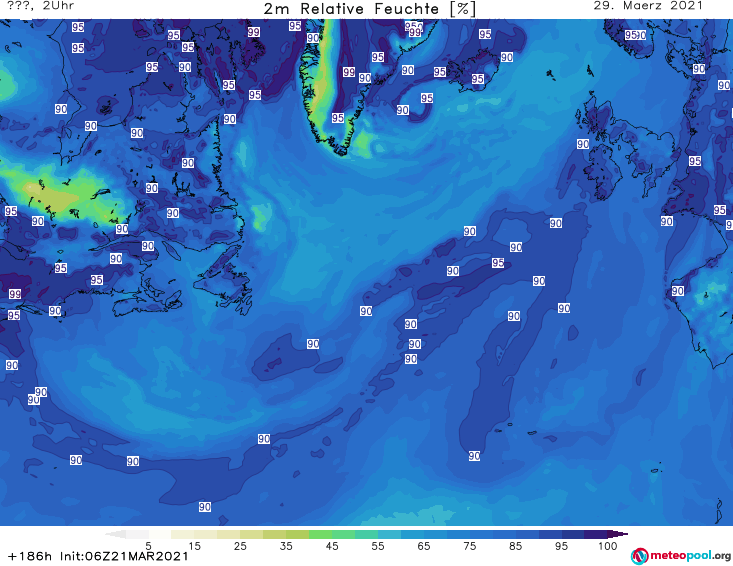The height and width of the screenshot is (566, 733).
Task: Click the date text '29. Maerz 2021'
Action: (x=648, y=6)
